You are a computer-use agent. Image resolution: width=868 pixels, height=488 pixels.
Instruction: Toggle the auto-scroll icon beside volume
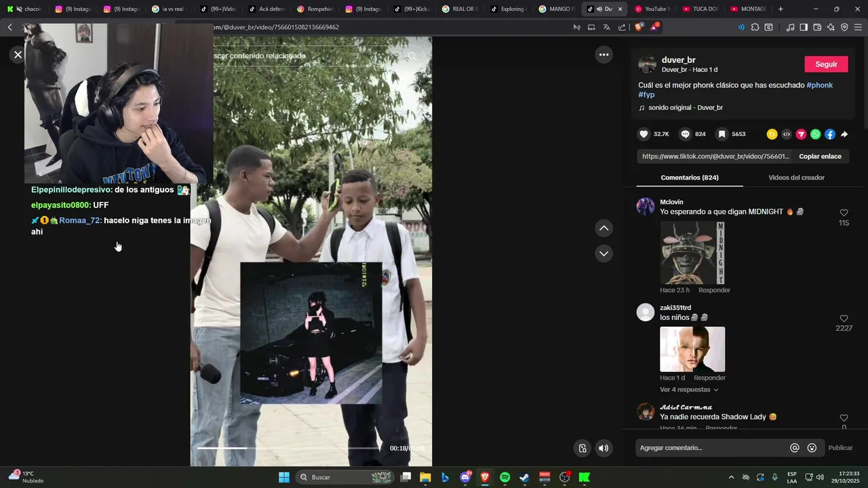[582, 448]
